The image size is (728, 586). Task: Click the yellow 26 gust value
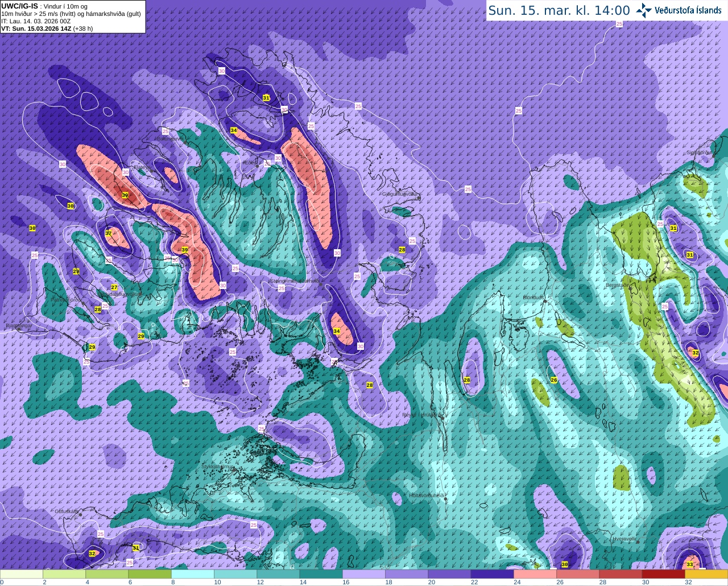pyautogui.click(x=554, y=379)
